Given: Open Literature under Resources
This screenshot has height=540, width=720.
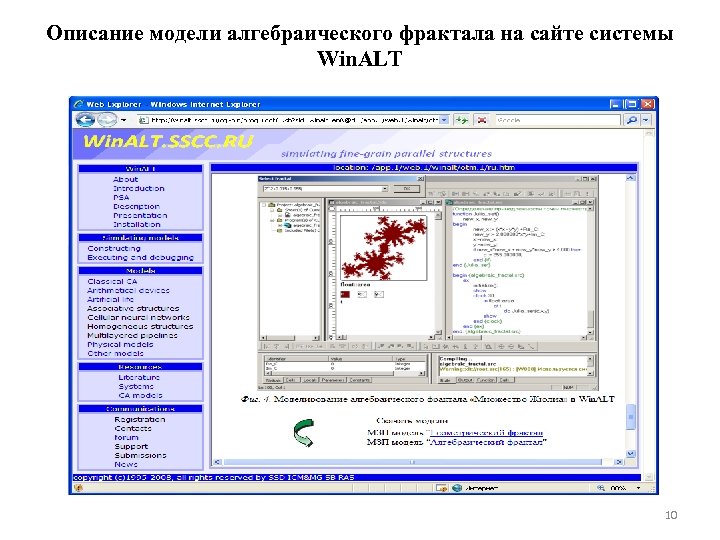Looking at the screenshot, I should tap(139, 377).
